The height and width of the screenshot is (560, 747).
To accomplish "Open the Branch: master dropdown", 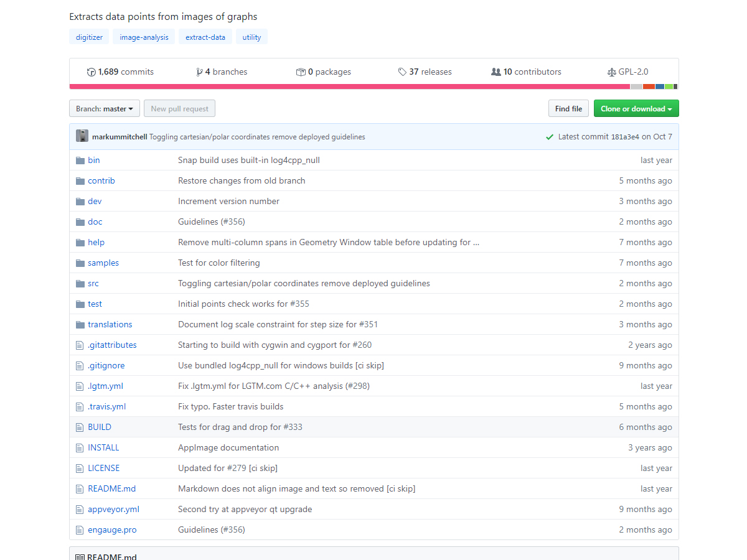I will click(105, 109).
